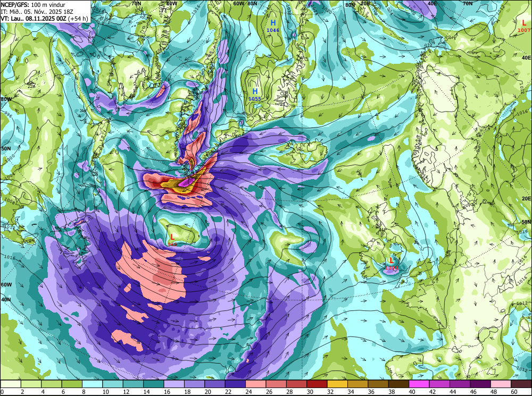This screenshot has height=396, width=532.
Task: Click the legend value label 60
Action: pyautogui.click(x=514, y=392)
